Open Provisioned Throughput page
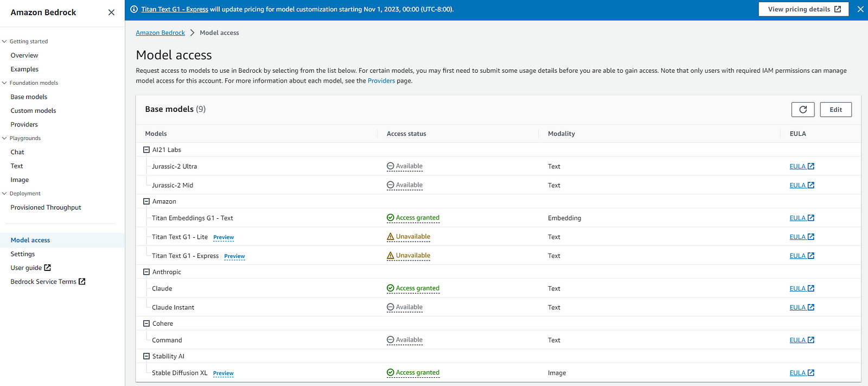The image size is (868, 386). click(46, 208)
